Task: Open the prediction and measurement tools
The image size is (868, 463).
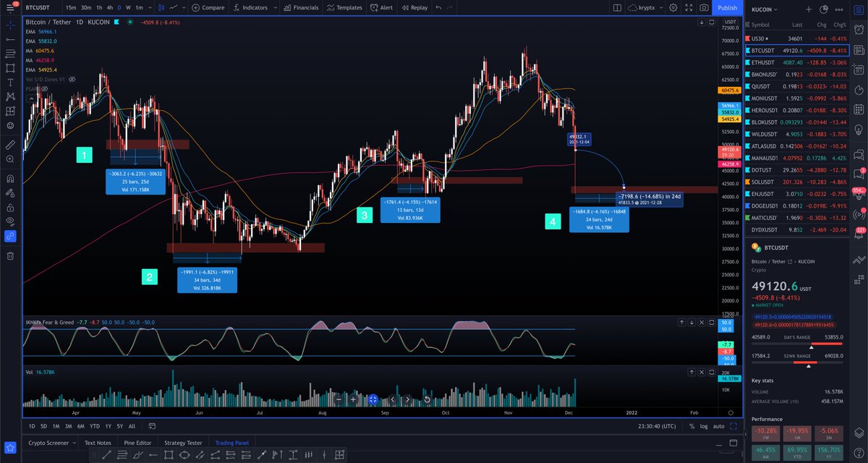Action: [x=10, y=111]
